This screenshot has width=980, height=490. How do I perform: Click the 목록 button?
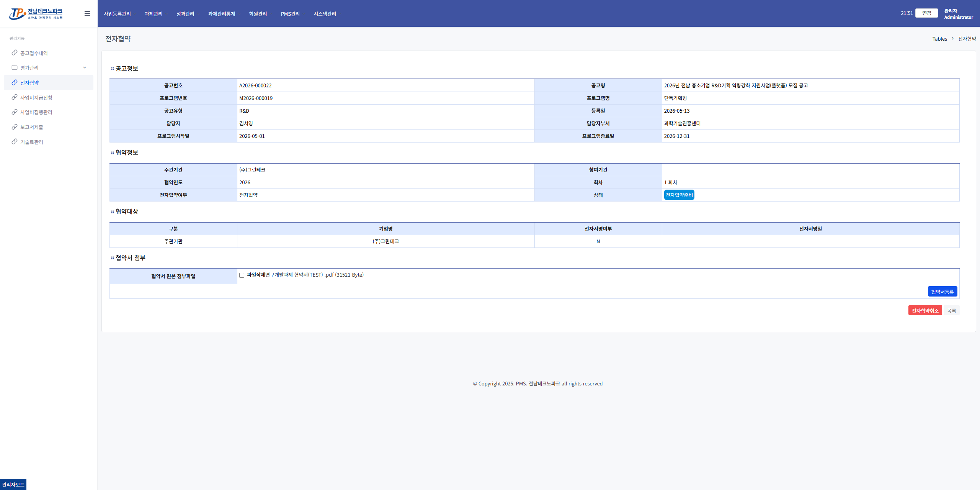pos(952,310)
